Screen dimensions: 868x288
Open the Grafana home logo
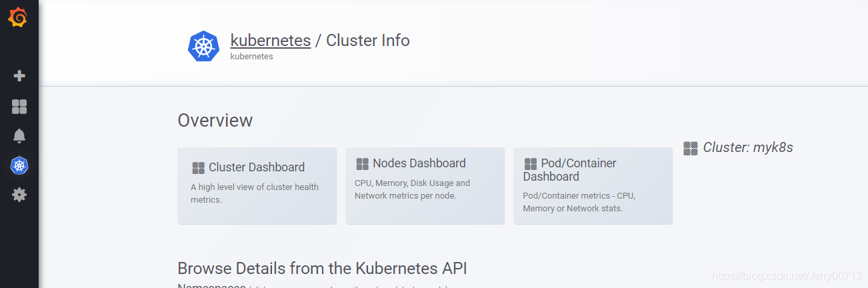18,17
